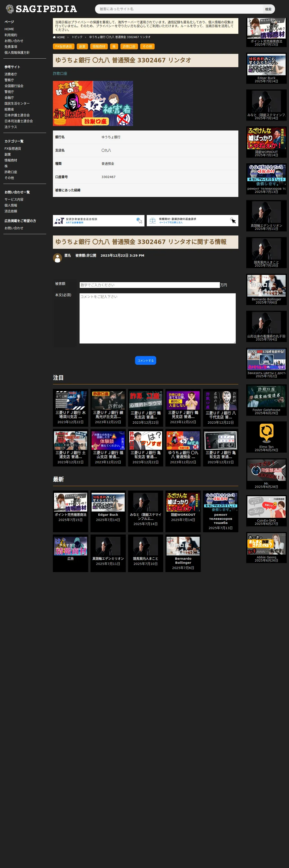Open FX仮想通貨 in カテゴリ一覧
Viewport: 289px width, 868px height.
click(x=13, y=148)
